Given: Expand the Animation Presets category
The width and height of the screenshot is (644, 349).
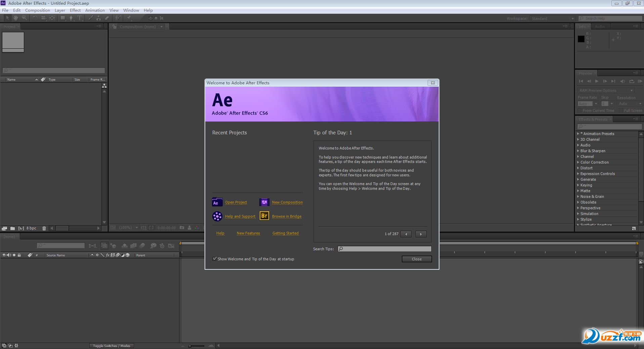Looking at the screenshot, I should pyautogui.click(x=578, y=134).
